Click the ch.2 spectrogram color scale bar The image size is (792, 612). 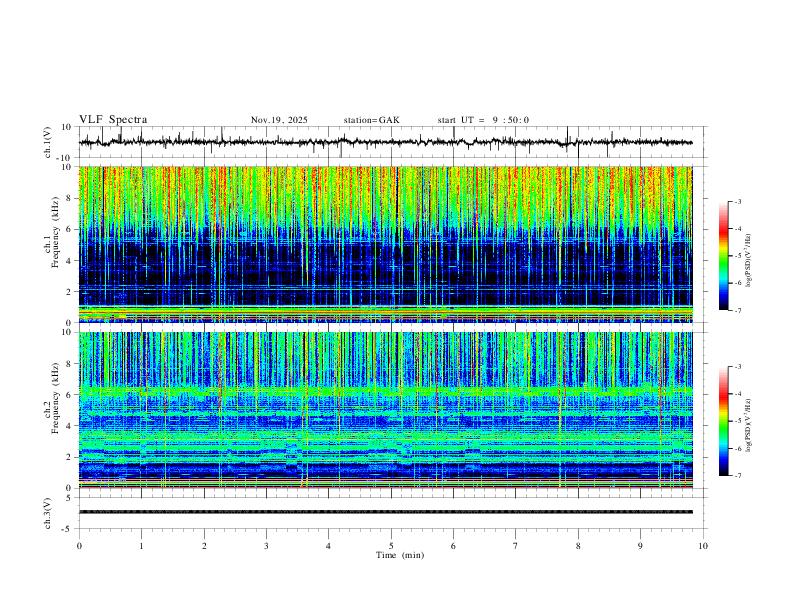pyautogui.click(x=723, y=421)
